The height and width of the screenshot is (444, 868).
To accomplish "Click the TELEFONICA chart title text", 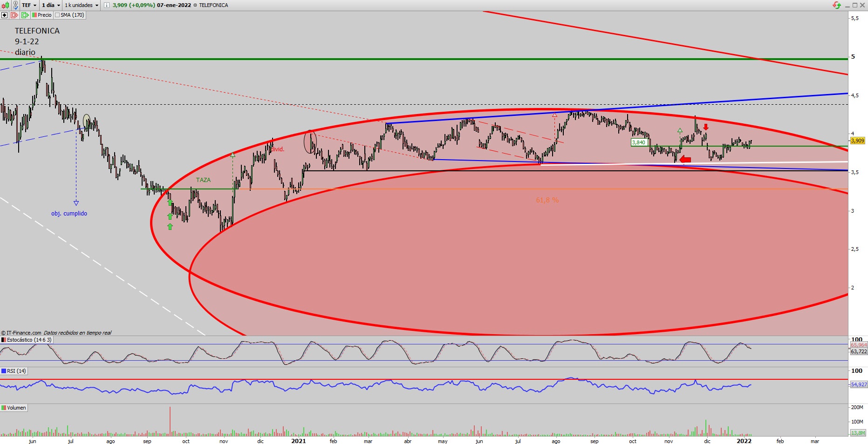I will click(x=37, y=31).
